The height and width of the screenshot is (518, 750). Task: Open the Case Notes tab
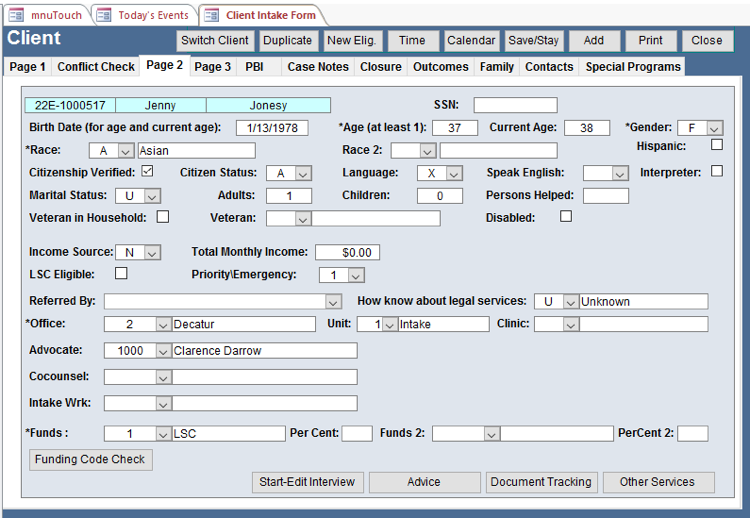tap(318, 67)
